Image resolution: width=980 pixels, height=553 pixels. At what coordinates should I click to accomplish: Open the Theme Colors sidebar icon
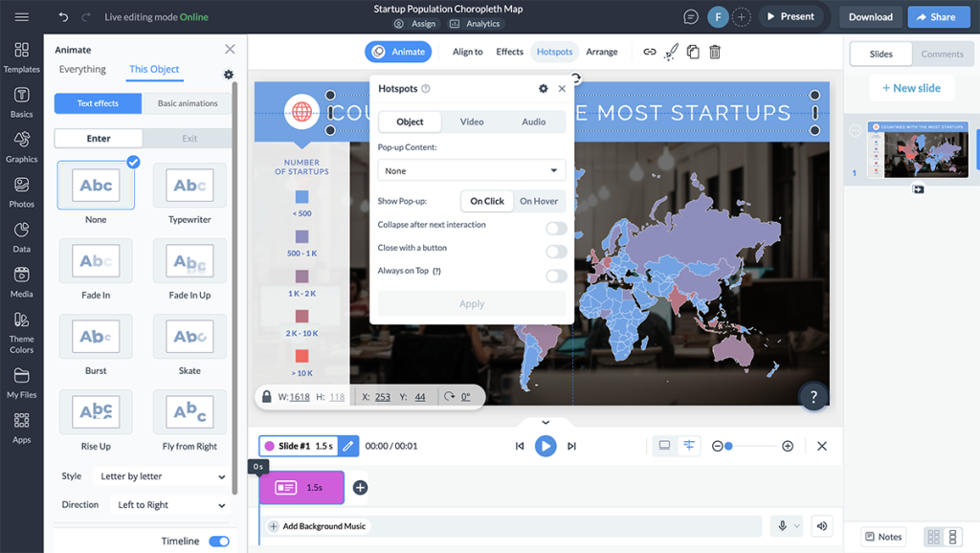tap(21, 330)
